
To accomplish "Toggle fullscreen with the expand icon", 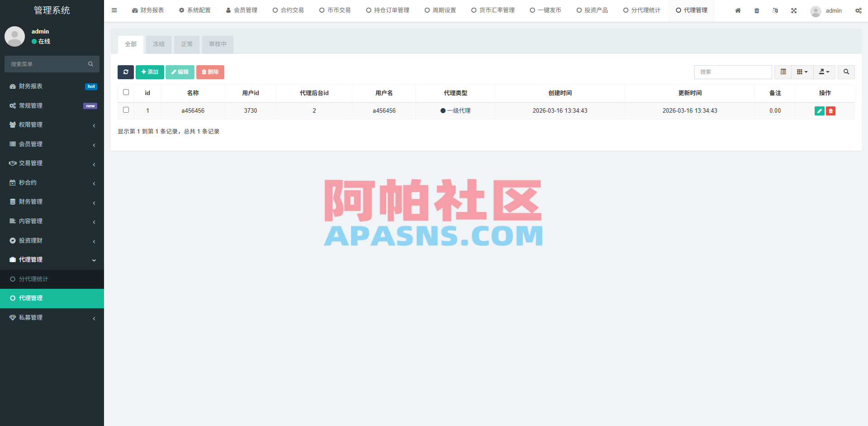I will [794, 10].
